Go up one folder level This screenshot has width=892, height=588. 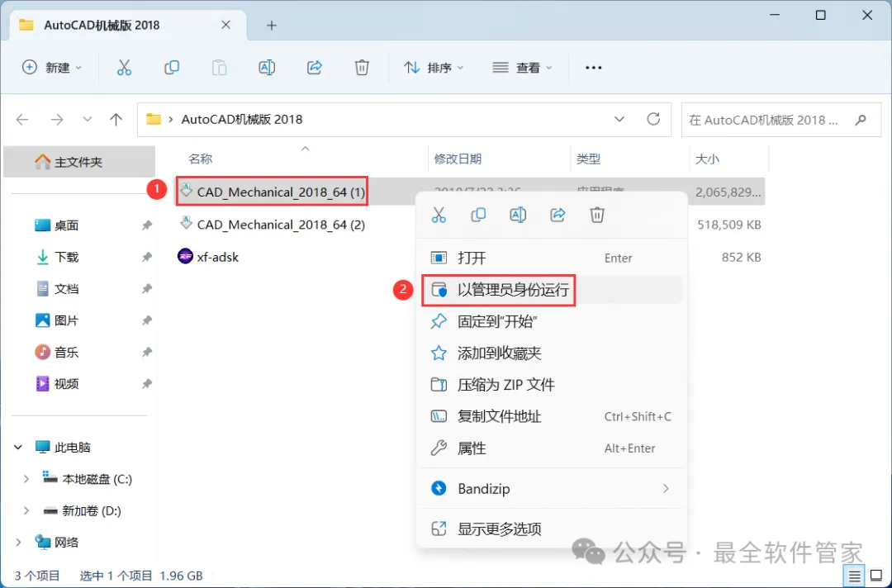click(116, 120)
